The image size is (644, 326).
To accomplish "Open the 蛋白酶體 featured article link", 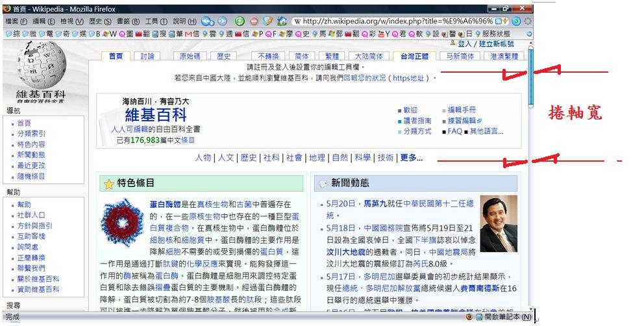I will 166,205.
